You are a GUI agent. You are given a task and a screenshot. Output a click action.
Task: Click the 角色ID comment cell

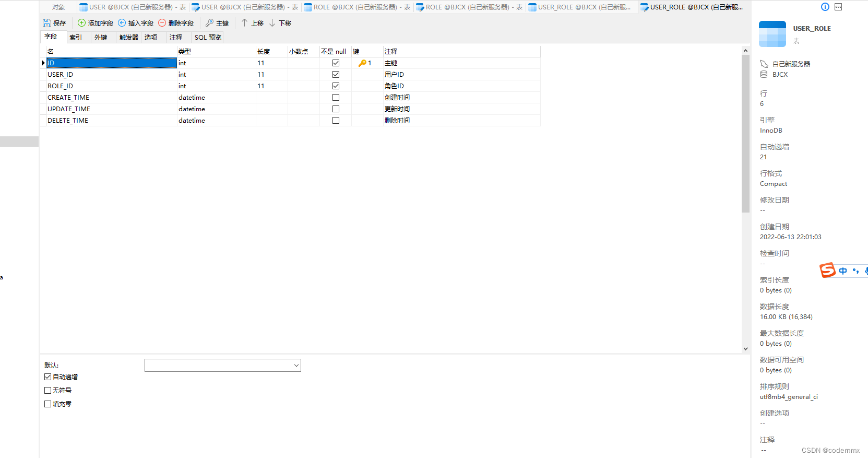(x=461, y=86)
